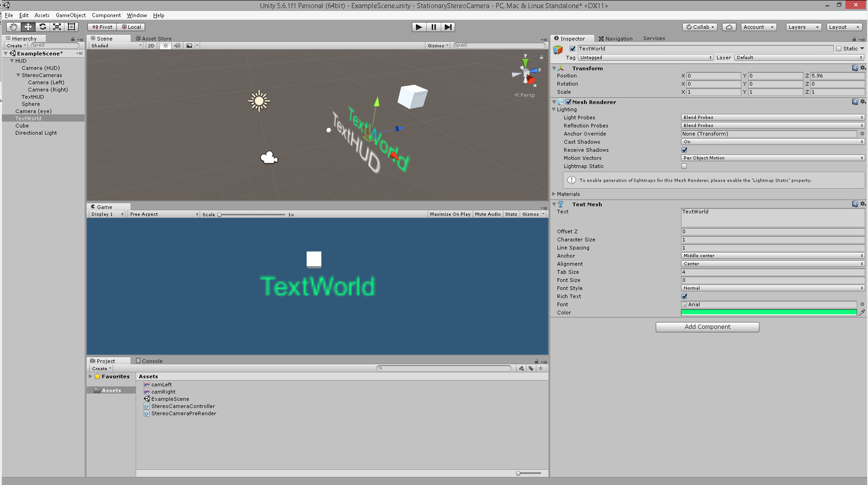868x485 pixels.
Task: Click the Add Component button
Action: pos(707,327)
